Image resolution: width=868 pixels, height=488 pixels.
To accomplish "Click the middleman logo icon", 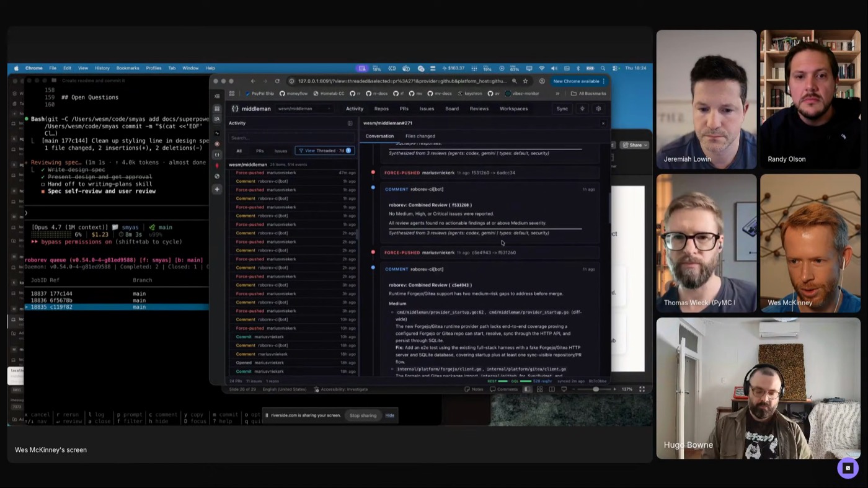I will [x=235, y=109].
